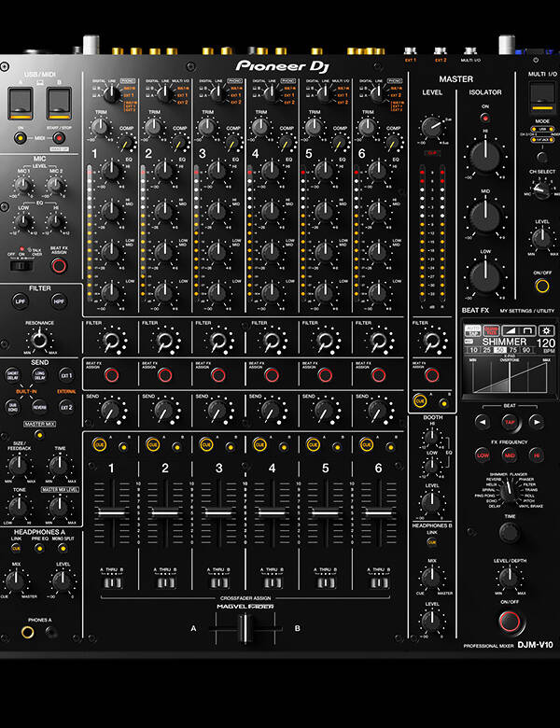The image size is (560, 728).
Task: Toggle the MIDI START/STOP button
Action: pos(59,138)
